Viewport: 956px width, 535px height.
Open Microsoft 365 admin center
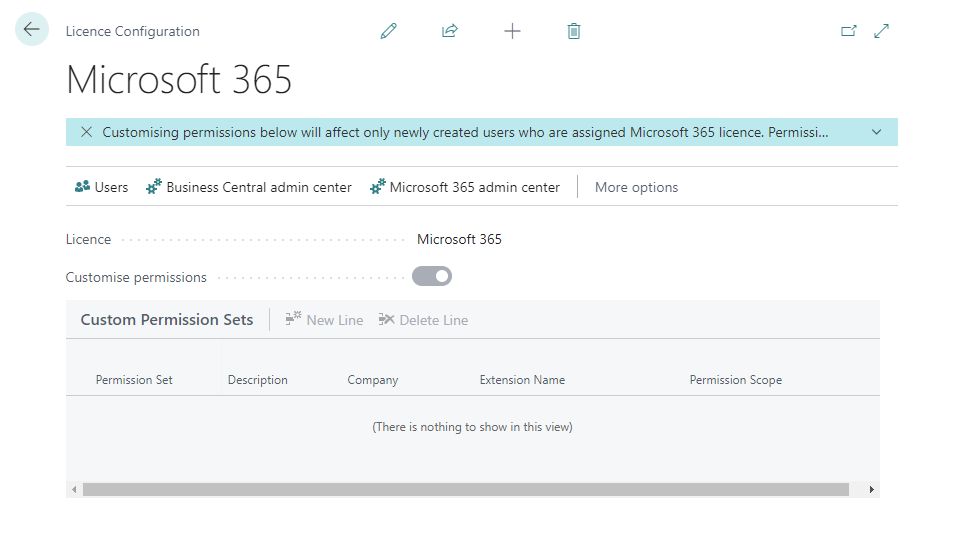pos(465,187)
